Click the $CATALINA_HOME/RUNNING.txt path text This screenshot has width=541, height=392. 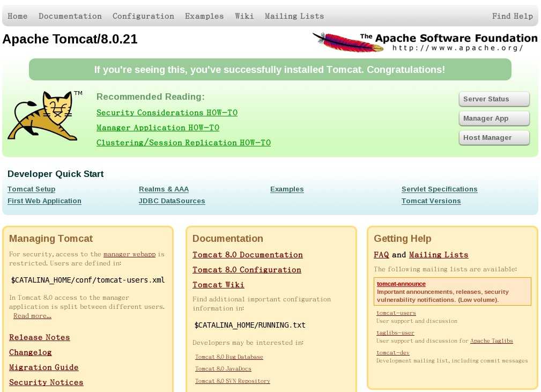[250, 325]
